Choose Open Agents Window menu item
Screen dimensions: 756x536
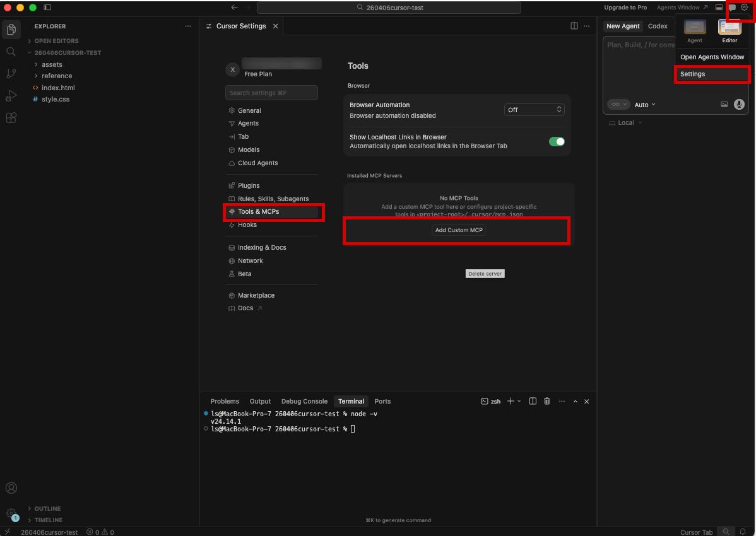coord(712,57)
